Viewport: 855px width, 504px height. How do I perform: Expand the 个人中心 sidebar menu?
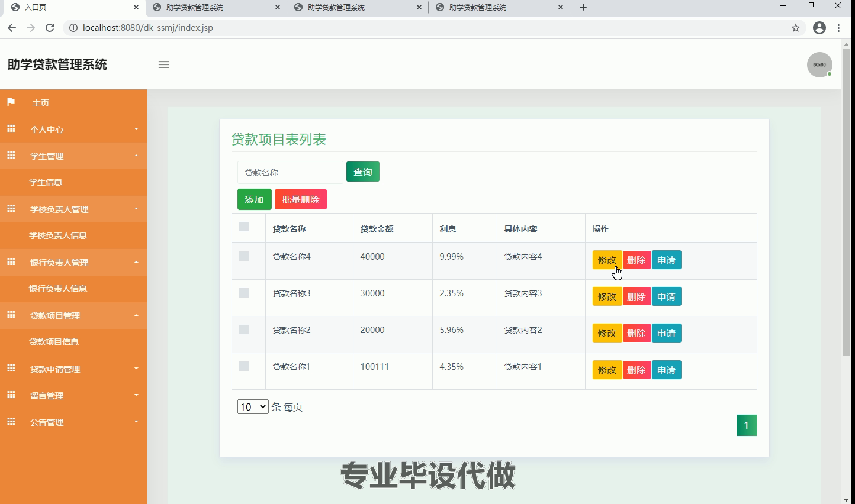point(73,129)
